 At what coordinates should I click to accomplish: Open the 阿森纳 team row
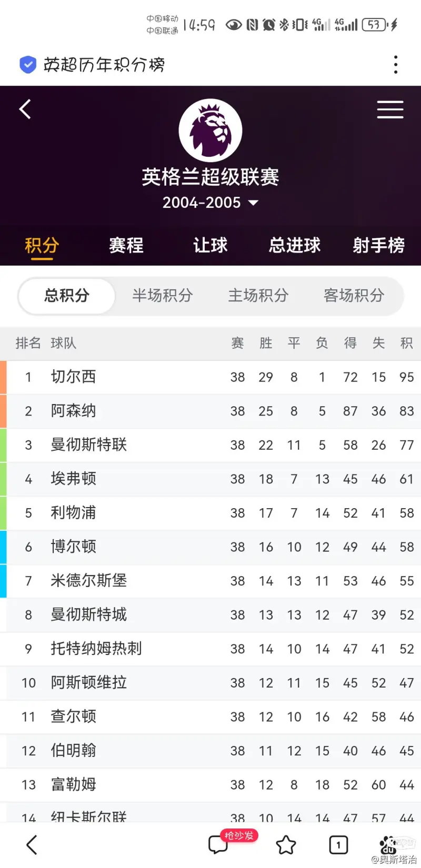click(x=210, y=411)
